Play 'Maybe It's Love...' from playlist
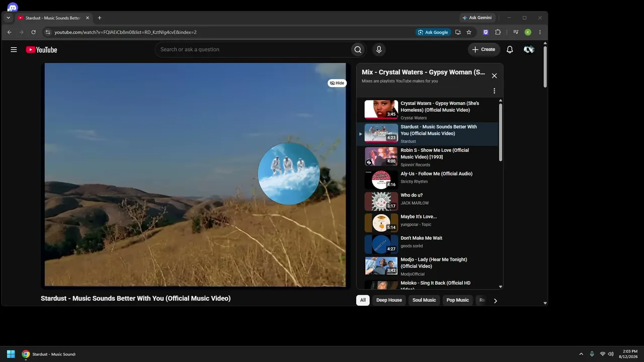Screen dimensions: 644x362 428,222
